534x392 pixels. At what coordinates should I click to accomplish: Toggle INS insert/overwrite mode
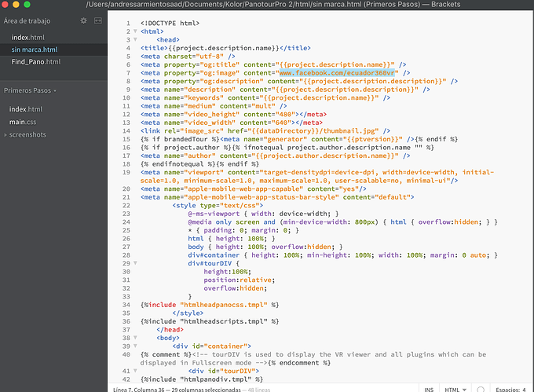[429, 387]
